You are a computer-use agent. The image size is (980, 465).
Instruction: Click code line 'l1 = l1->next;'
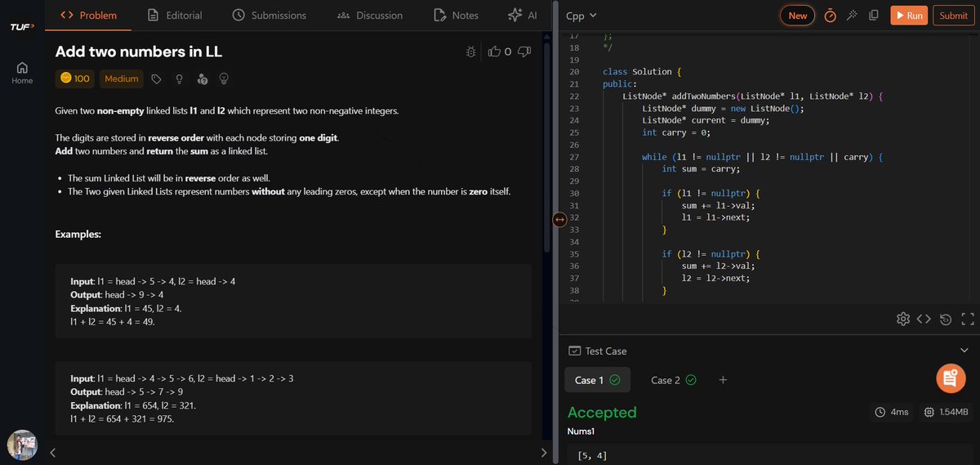[x=715, y=217]
